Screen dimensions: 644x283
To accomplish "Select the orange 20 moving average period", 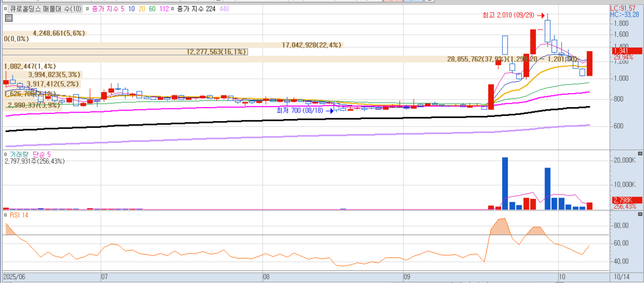I will point(142,9).
